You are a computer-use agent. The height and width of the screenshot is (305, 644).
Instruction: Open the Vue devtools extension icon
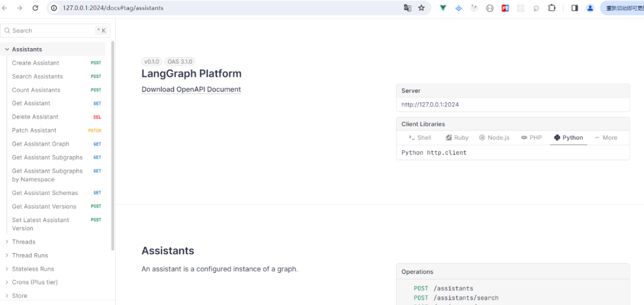click(443, 8)
